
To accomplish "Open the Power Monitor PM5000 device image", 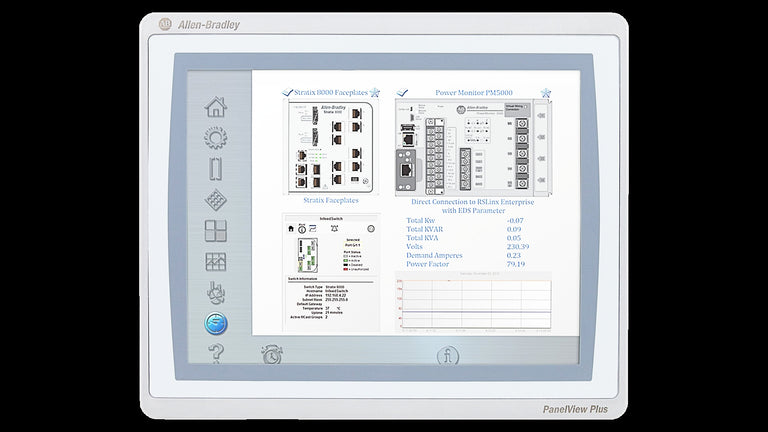I will coord(473,148).
